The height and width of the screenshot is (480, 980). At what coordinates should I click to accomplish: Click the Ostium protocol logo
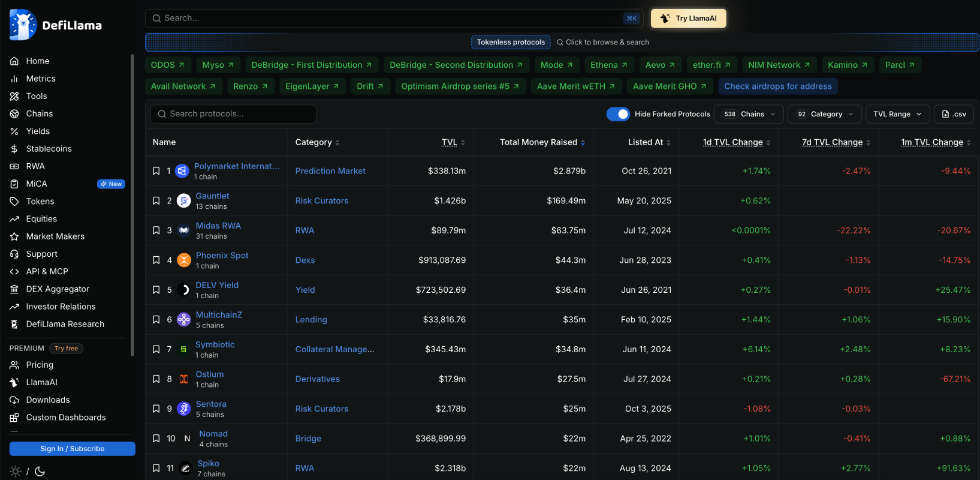point(184,379)
